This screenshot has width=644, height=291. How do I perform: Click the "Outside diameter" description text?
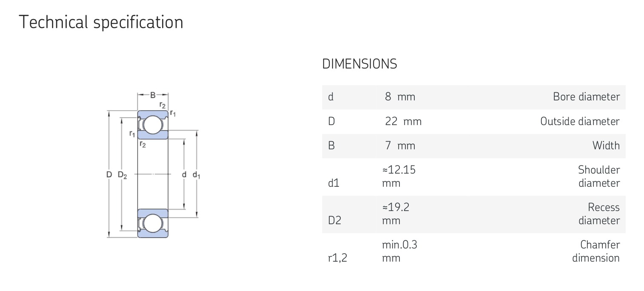point(580,122)
